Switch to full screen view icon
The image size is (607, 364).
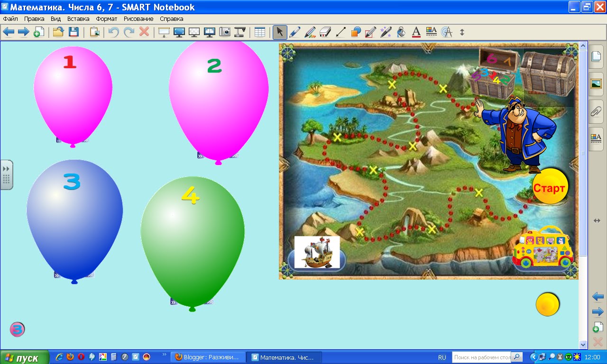(x=179, y=32)
